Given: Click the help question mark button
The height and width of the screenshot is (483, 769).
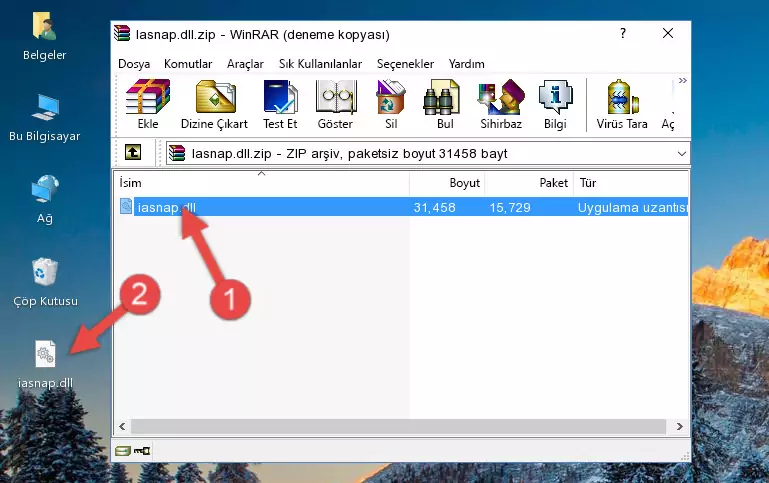Looking at the screenshot, I should 622,33.
